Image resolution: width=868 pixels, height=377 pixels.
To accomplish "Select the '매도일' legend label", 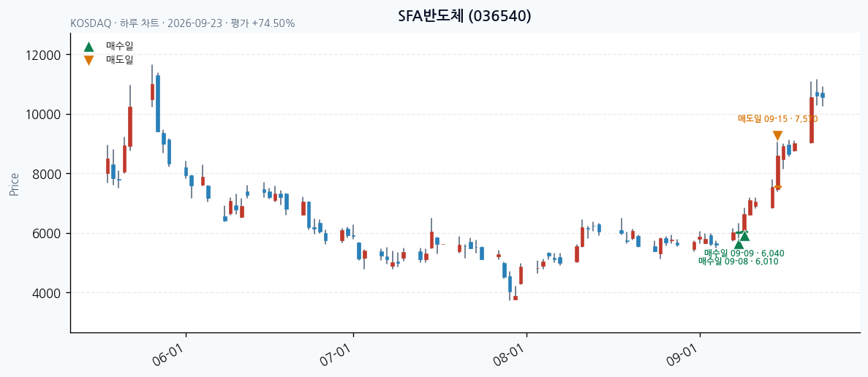I will click(120, 60).
